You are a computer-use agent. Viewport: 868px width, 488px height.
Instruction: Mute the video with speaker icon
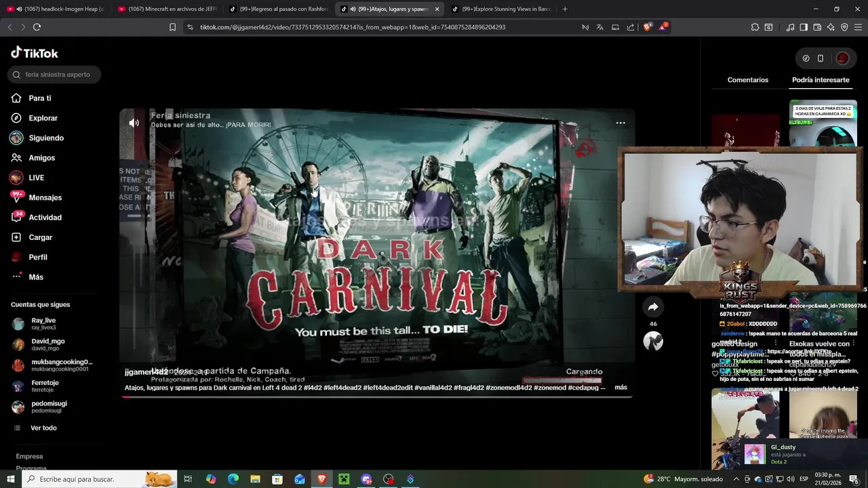click(x=134, y=123)
